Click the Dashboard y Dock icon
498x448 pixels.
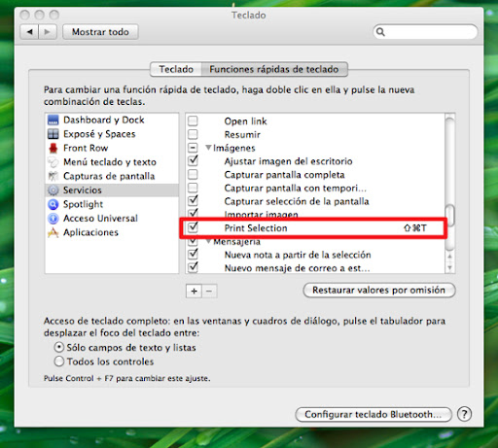(x=53, y=120)
